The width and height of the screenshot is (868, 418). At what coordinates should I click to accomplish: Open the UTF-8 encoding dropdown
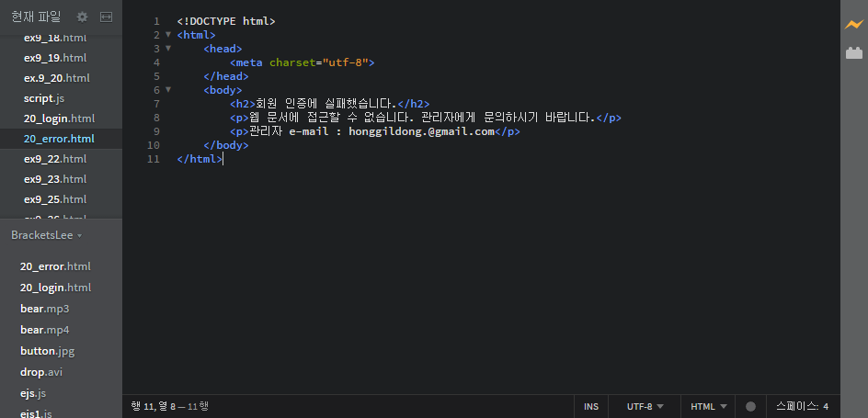coord(645,406)
